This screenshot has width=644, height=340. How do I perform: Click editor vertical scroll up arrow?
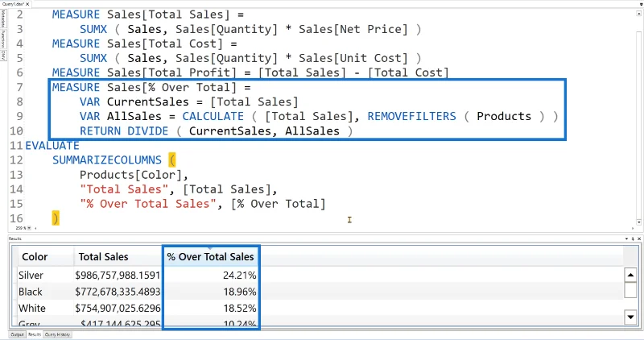(639, 13)
